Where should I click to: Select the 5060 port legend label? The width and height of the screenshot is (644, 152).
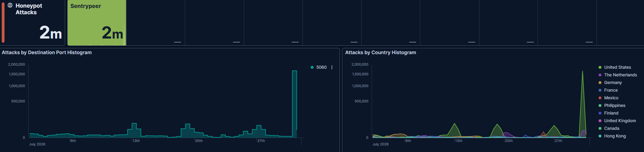(321, 67)
